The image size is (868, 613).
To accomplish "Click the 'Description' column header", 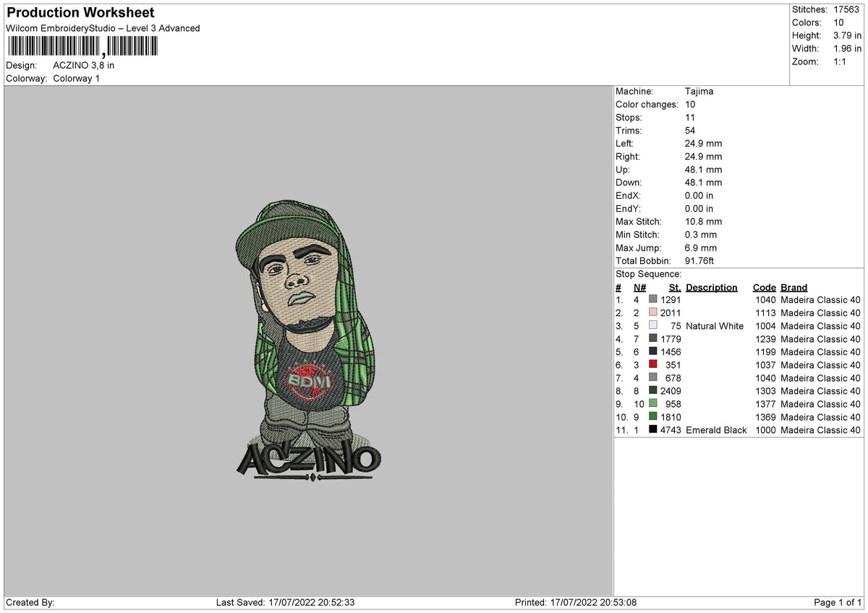I will (712, 287).
